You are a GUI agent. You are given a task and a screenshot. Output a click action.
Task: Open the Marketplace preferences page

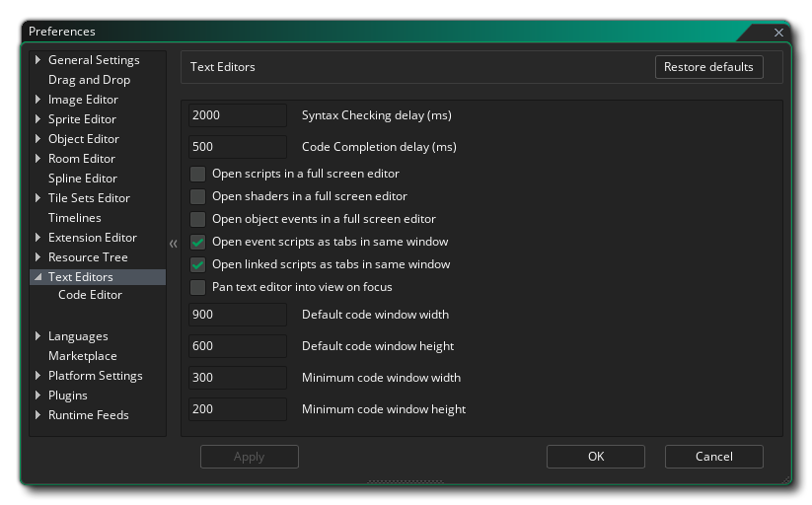[x=82, y=356]
